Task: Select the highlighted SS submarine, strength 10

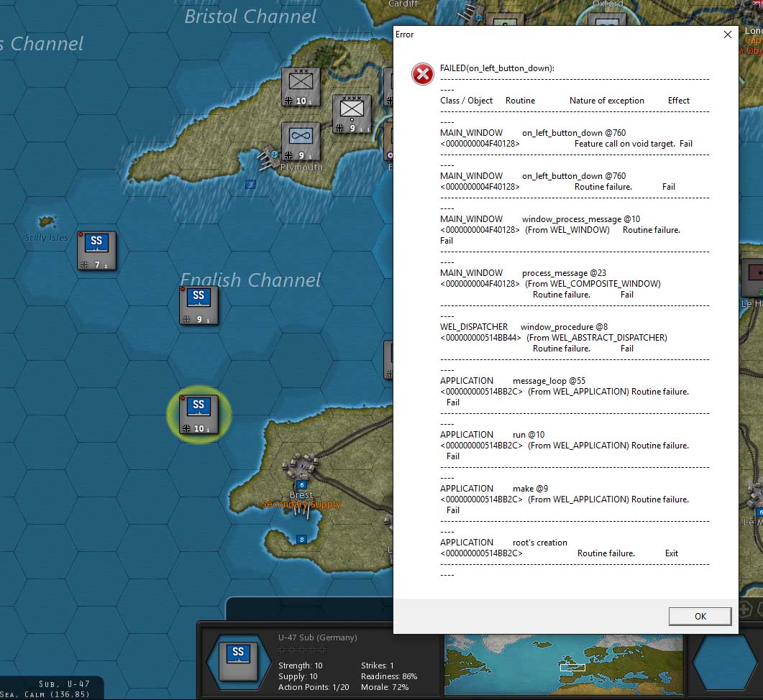Action: pyautogui.click(x=198, y=415)
